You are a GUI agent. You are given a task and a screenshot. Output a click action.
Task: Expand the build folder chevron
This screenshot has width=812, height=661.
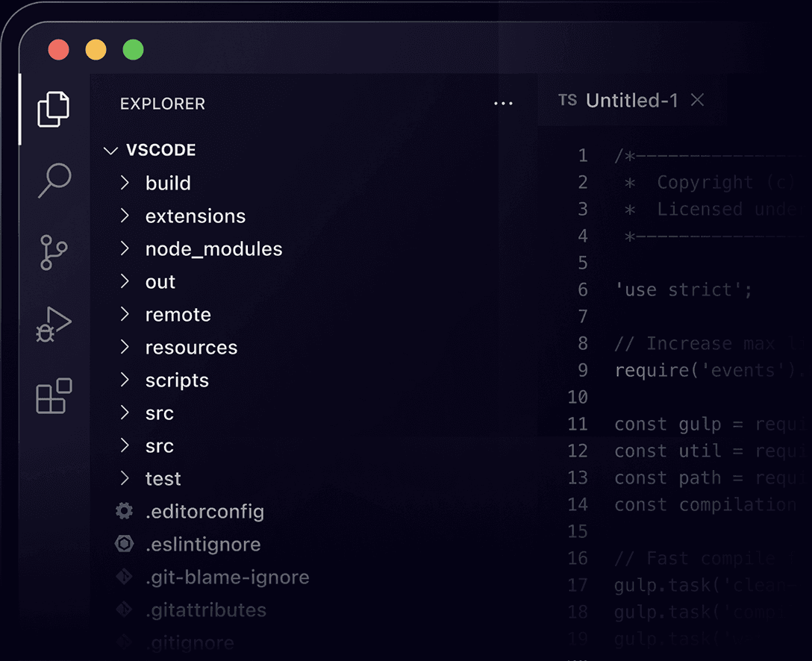point(125,183)
